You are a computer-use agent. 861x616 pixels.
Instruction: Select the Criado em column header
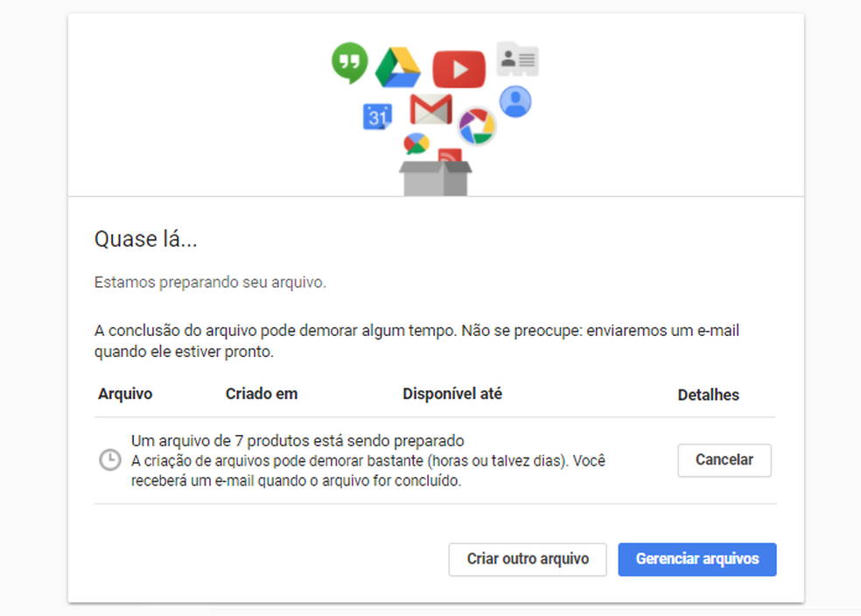[261, 394]
